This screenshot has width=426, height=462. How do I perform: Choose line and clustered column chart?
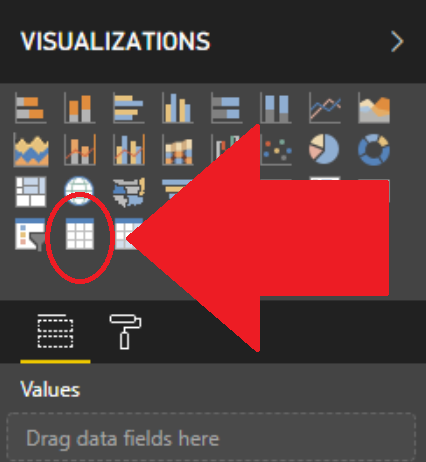pyautogui.click(x=129, y=150)
